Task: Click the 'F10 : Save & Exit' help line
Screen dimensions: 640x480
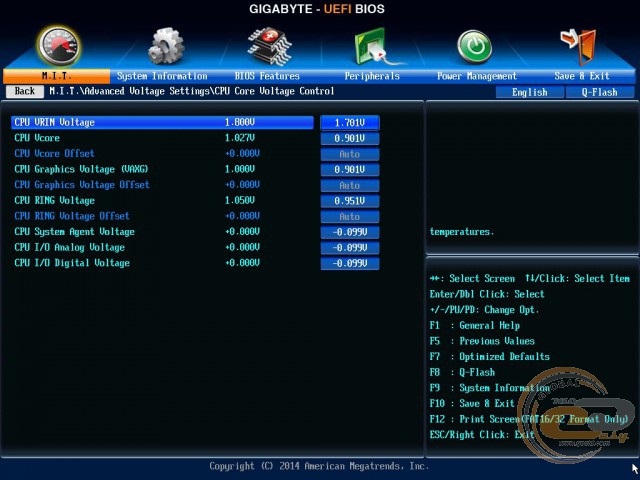Action: [472, 404]
